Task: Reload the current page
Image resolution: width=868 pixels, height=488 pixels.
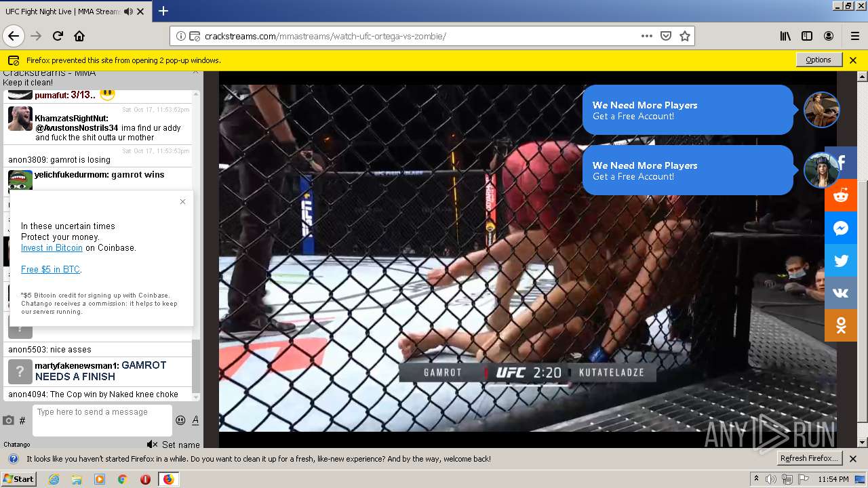Action: coord(58,36)
